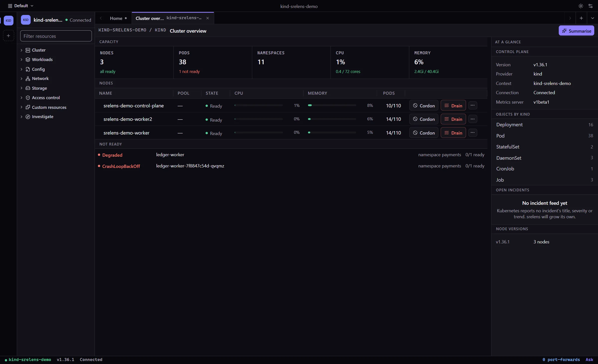Click memory usage bar for srelens-demo-worker2

332,119
